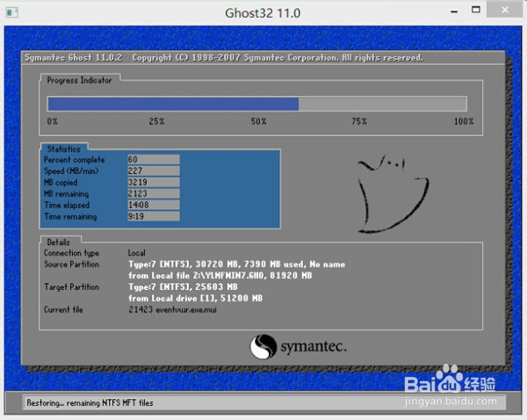This screenshot has height=420, width=527.
Task: Click source line 'Type:7 [NTFS], 30720 MB'
Action: point(236,264)
